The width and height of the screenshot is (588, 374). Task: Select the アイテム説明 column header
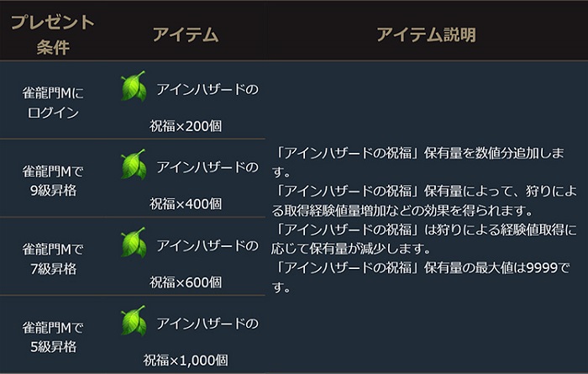pos(427,35)
